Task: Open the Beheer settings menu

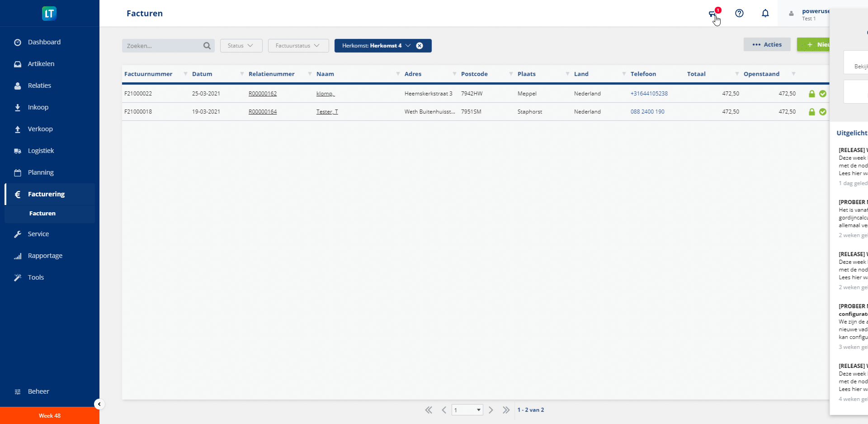Action: pyautogui.click(x=38, y=391)
